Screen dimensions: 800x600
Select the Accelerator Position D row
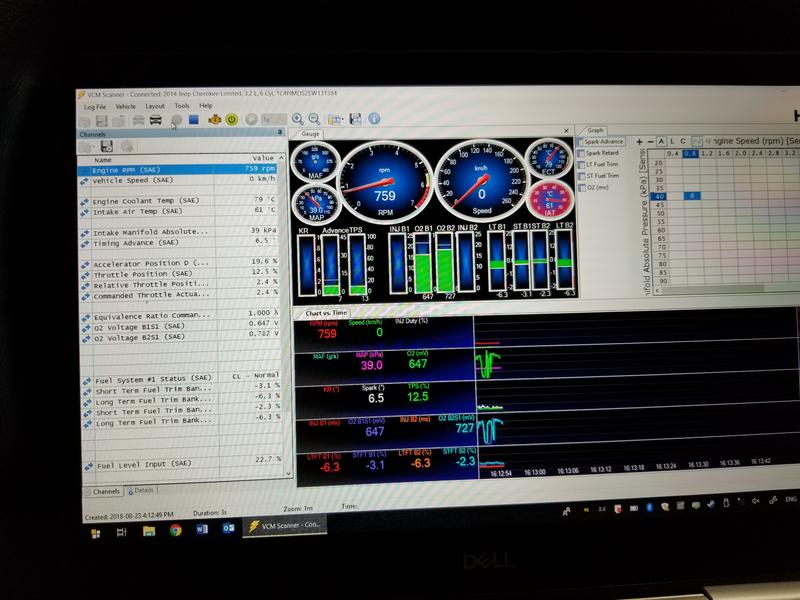(180, 263)
